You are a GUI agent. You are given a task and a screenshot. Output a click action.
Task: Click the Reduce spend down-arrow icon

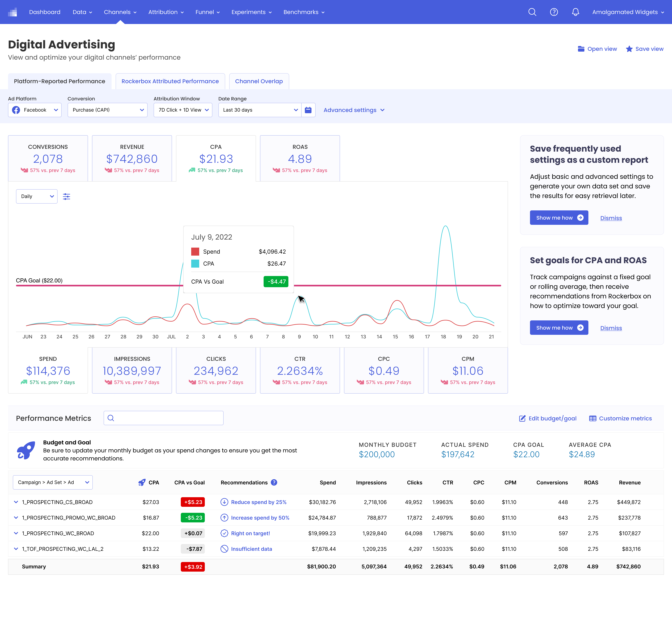tap(224, 502)
